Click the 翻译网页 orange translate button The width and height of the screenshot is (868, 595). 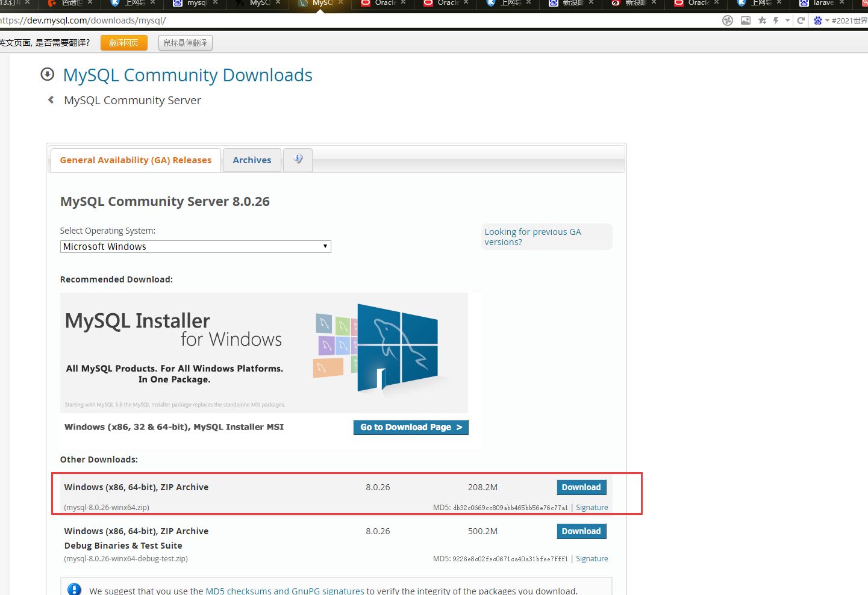point(124,43)
